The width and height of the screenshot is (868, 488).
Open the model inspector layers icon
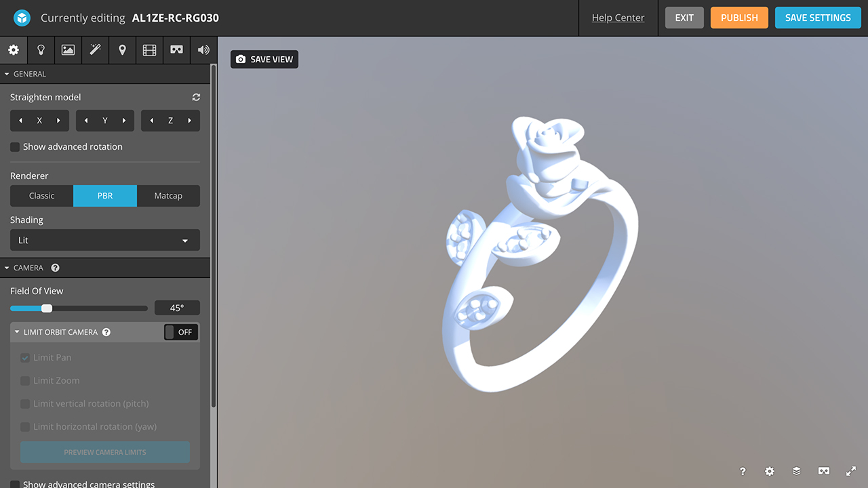[x=797, y=471]
